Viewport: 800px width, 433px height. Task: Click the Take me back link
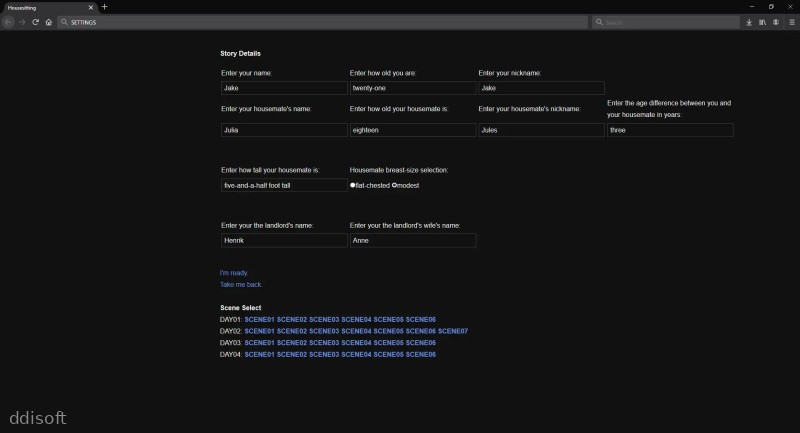pos(241,285)
